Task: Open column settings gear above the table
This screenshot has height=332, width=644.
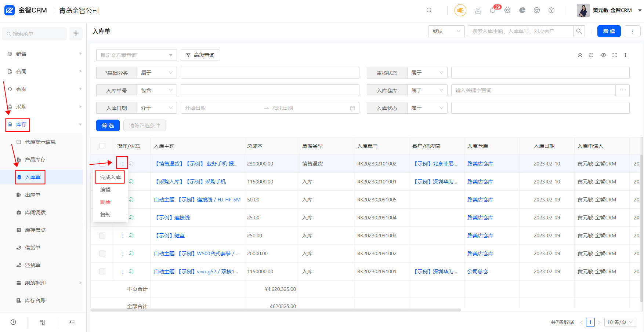Action: (604, 55)
